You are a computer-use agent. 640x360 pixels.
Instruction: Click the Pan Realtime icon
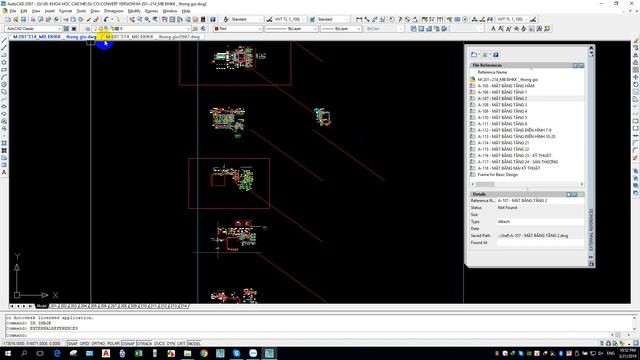(x=132, y=19)
